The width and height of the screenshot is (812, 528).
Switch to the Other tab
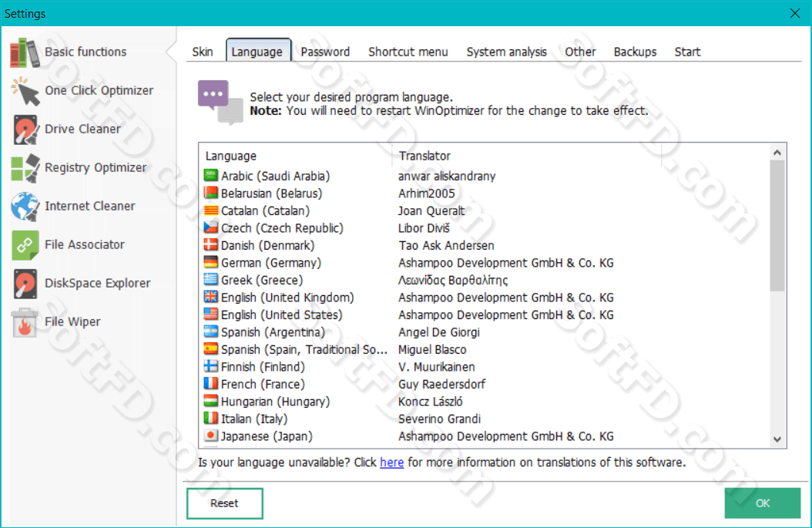[x=580, y=52]
